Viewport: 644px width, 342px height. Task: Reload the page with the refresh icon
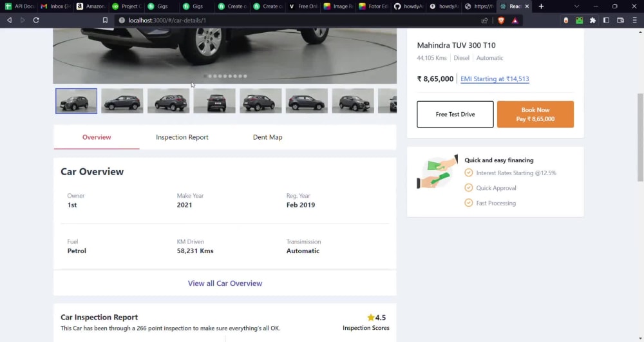pos(36,20)
